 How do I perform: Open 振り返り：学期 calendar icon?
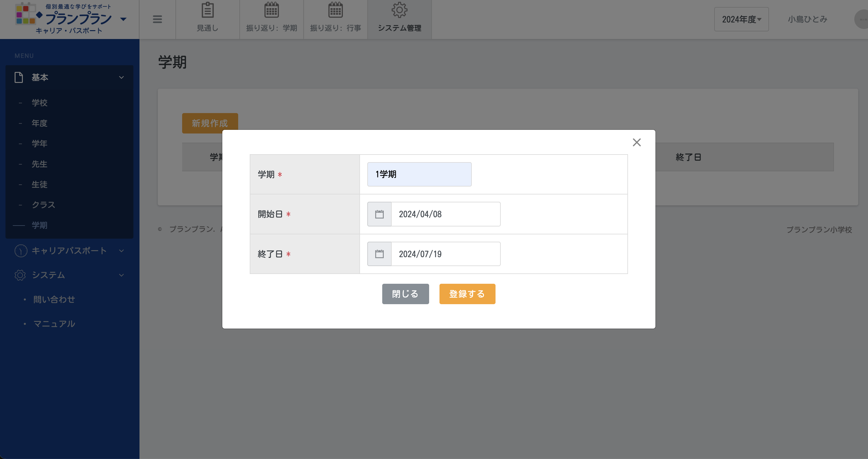point(271,10)
